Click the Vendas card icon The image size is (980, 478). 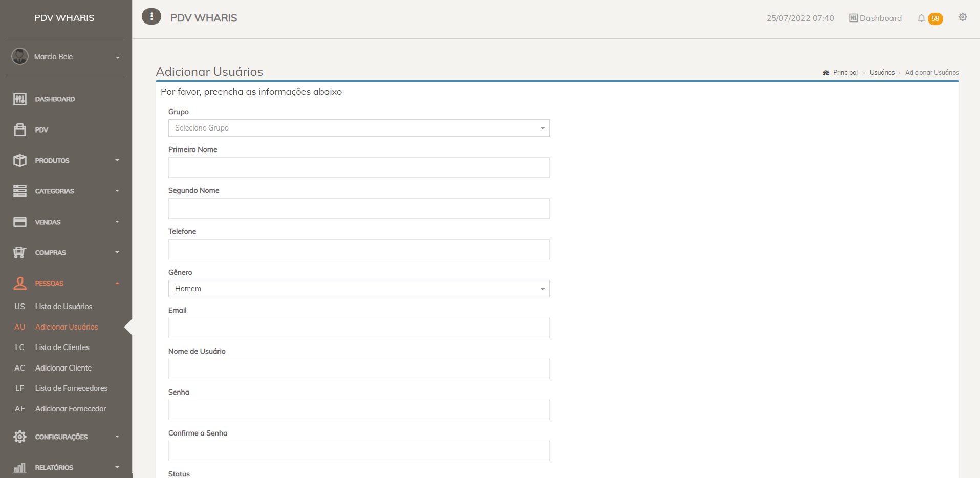pos(20,222)
